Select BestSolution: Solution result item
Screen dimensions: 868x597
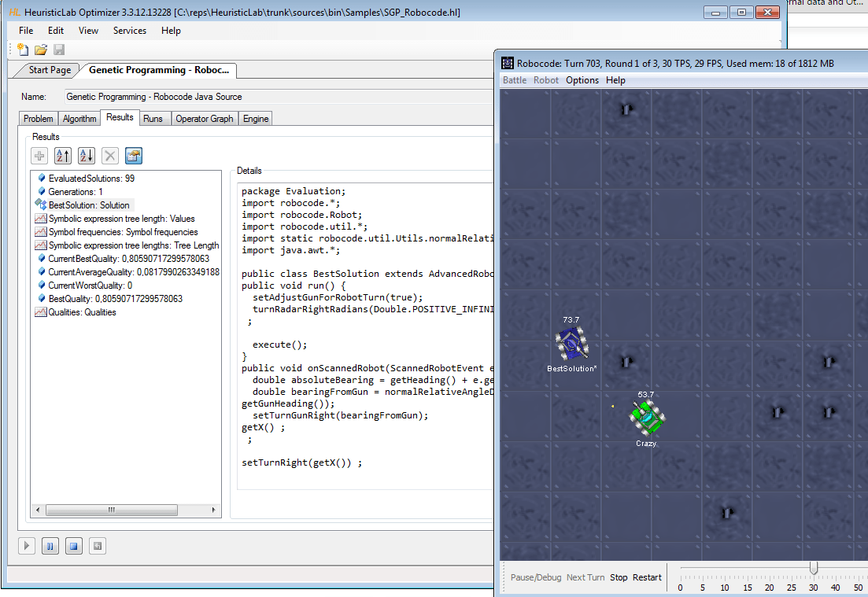coord(88,205)
